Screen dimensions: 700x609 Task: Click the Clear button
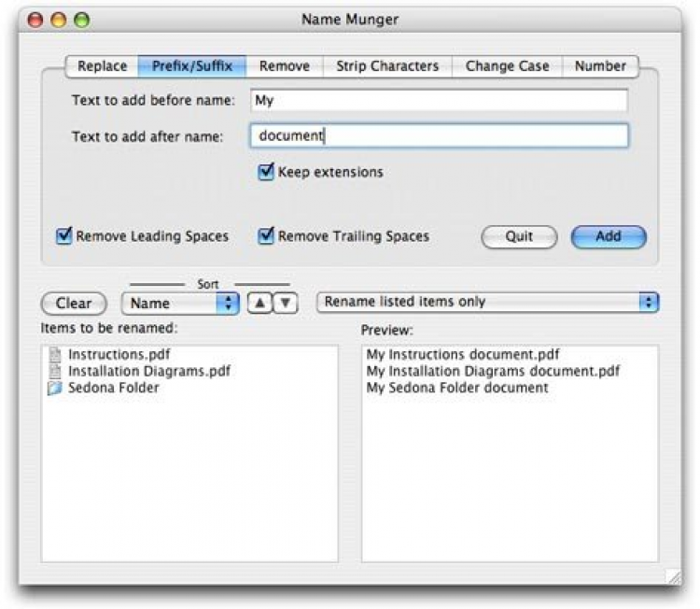click(74, 304)
